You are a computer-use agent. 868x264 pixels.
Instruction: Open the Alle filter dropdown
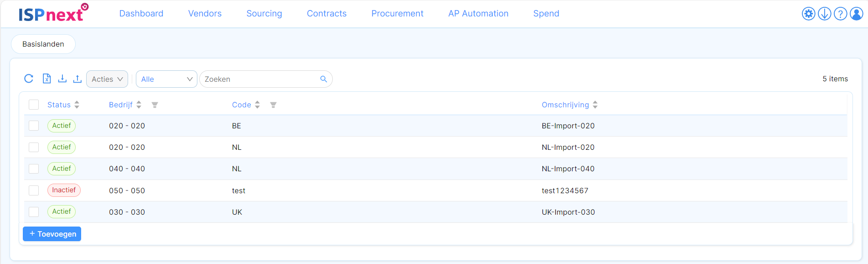[166, 79]
